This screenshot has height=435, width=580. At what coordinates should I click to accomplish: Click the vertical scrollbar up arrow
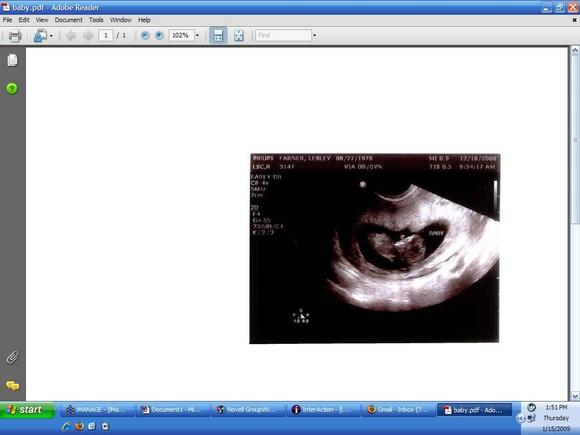(x=575, y=51)
